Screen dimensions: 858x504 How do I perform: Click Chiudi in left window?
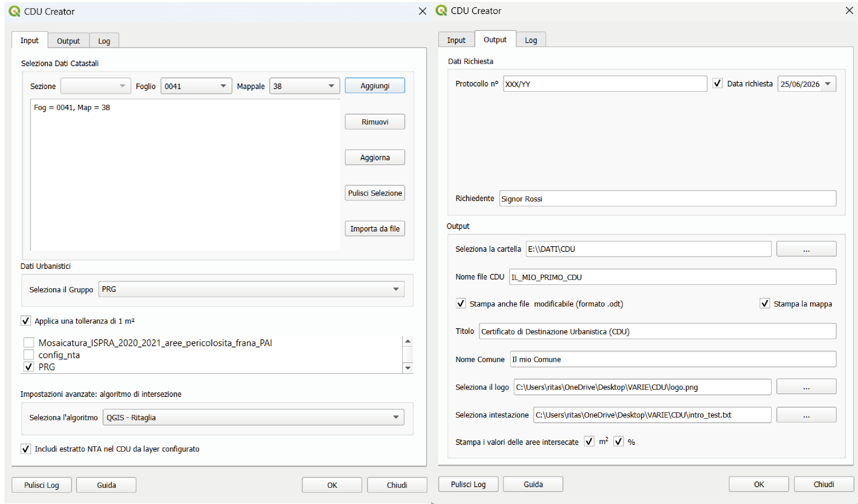tap(397, 485)
